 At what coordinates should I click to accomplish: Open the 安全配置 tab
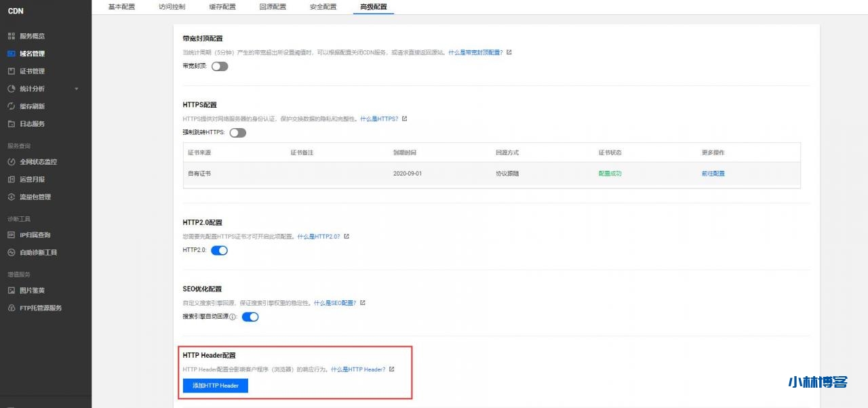pos(323,7)
